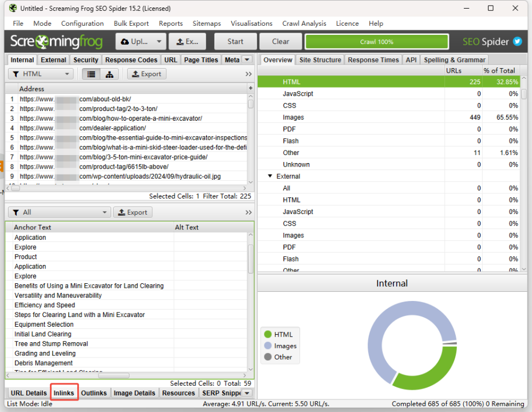Image resolution: width=532 pixels, height=412 pixels.
Task: Expand lower panel double arrow icon
Action: tap(249, 212)
